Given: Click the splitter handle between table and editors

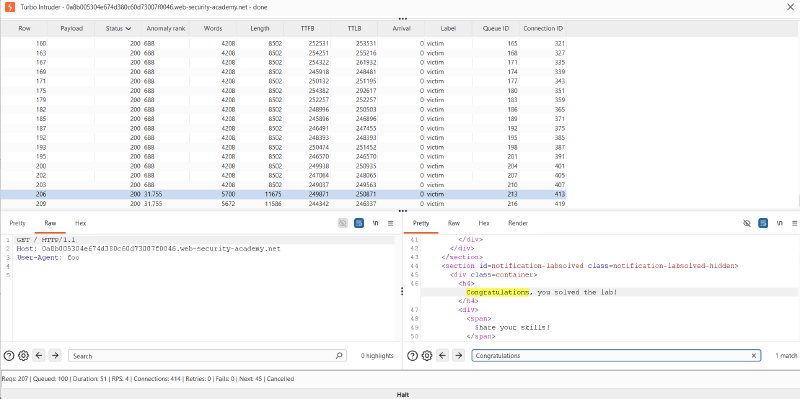Looking at the screenshot, I should tap(403, 211).
